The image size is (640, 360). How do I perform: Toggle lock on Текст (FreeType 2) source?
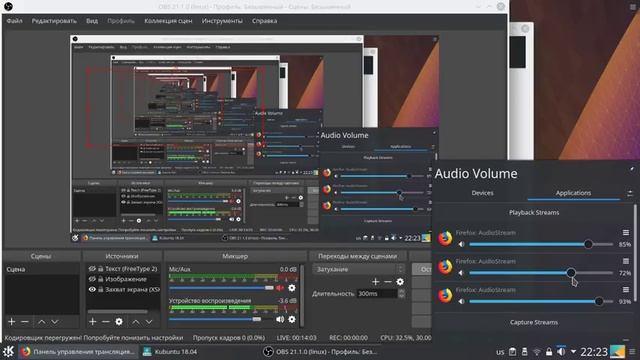100,269
